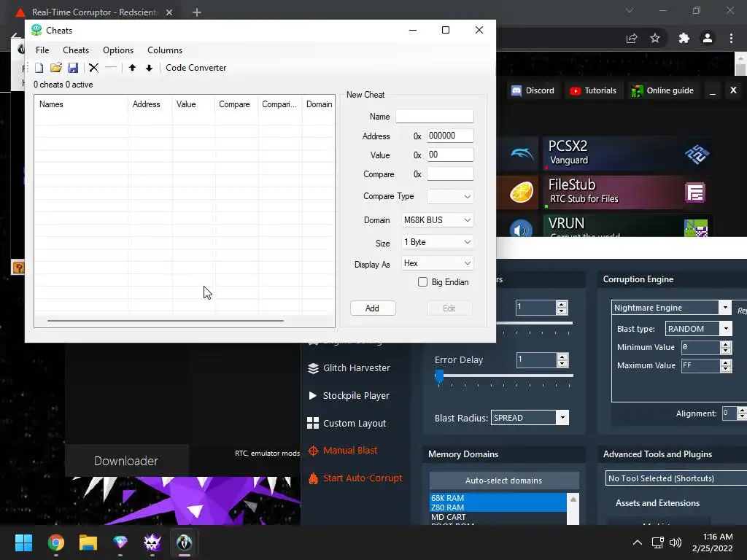
Task: Open the Options menu
Action: point(118,50)
